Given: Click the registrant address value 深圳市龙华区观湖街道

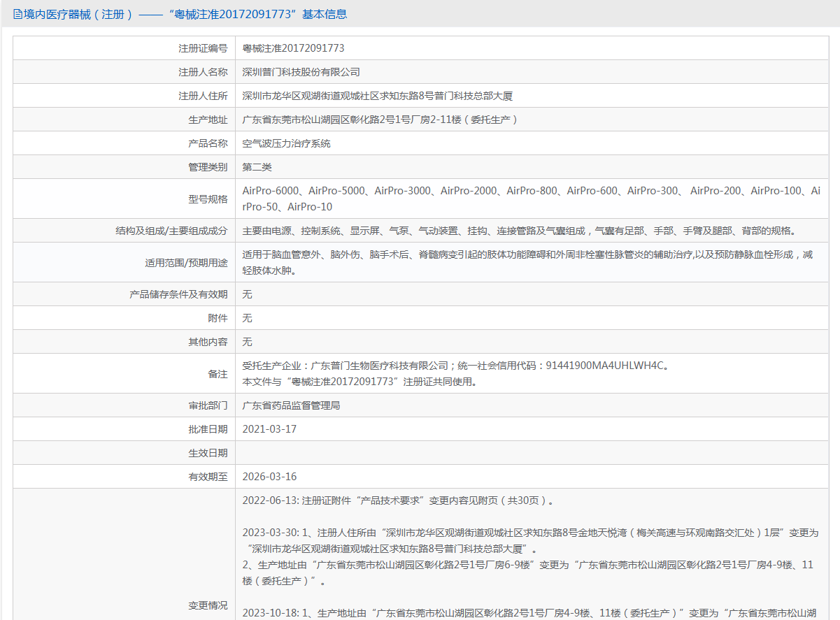Looking at the screenshot, I should 378,96.
